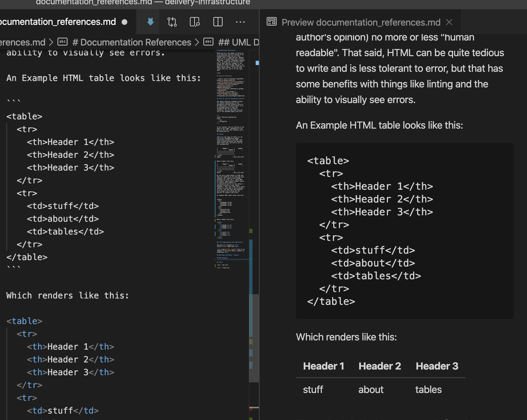Click 'Which renders like this:' in the editor
Screen dimensions: 527x420
point(68,296)
